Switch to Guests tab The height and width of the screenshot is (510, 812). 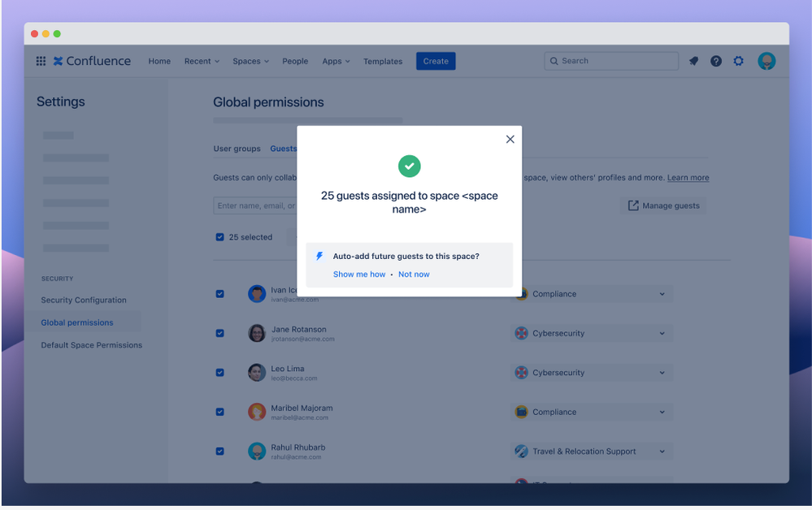coord(284,149)
